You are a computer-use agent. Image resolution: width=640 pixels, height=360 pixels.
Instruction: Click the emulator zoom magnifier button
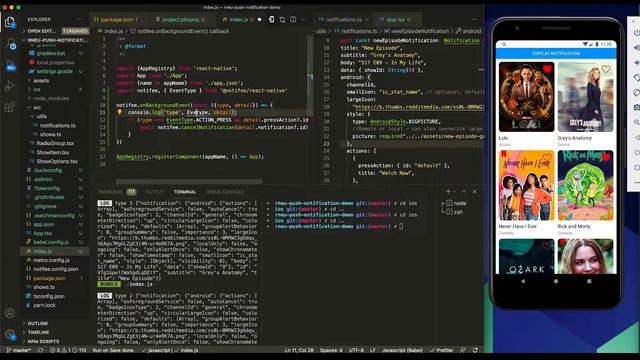click(637, 122)
